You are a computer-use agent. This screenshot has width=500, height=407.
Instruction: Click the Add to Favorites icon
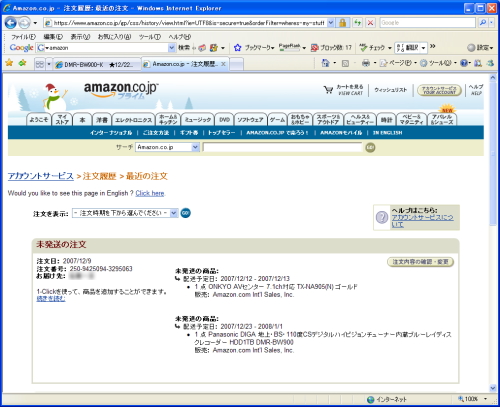pos(22,63)
